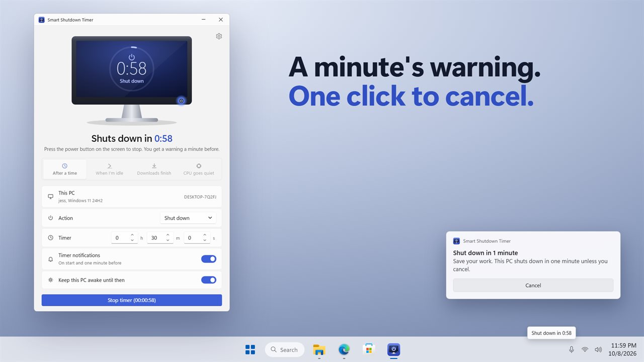Cancel shutdown in the notification
644x362 pixels.
[x=533, y=285]
